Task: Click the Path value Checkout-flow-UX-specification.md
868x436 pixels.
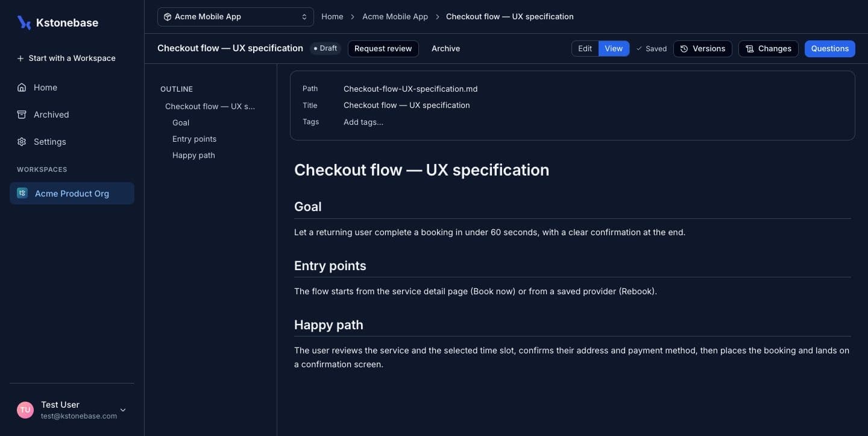Action: click(410, 89)
